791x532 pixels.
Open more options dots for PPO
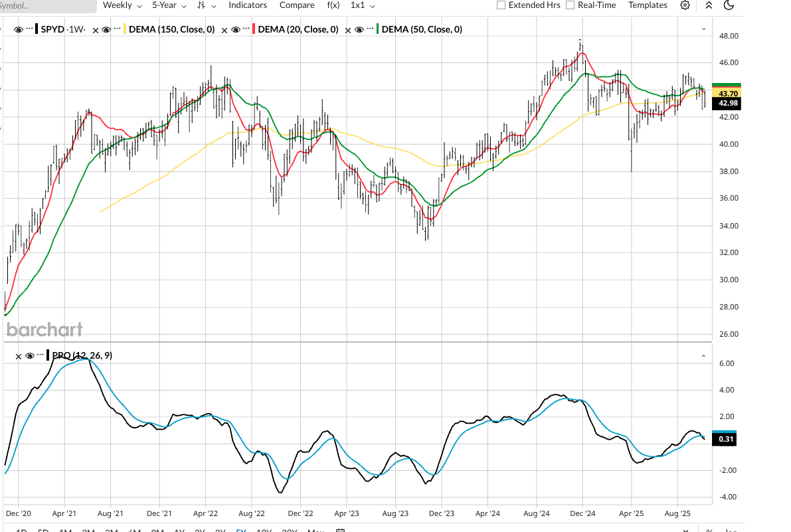41,355
